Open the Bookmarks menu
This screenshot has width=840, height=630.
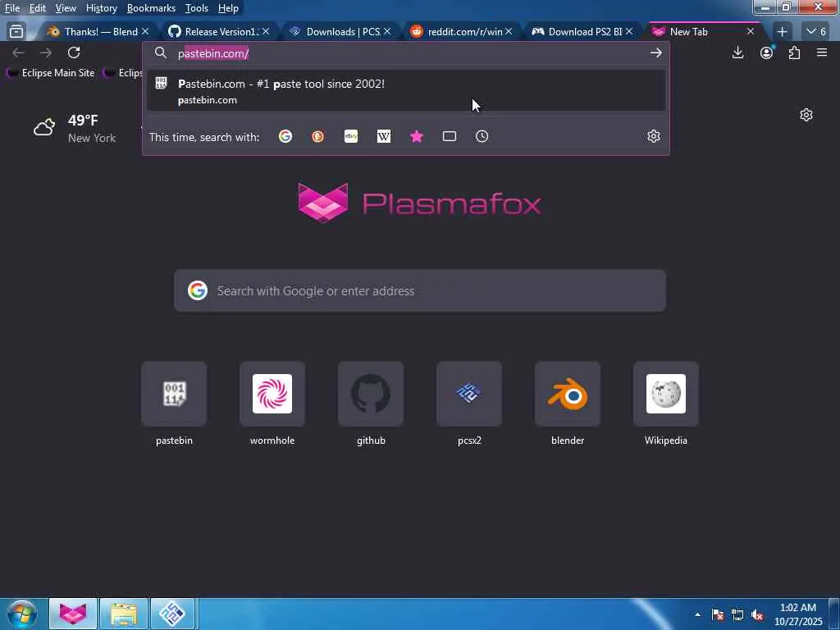pyautogui.click(x=151, y=8)
